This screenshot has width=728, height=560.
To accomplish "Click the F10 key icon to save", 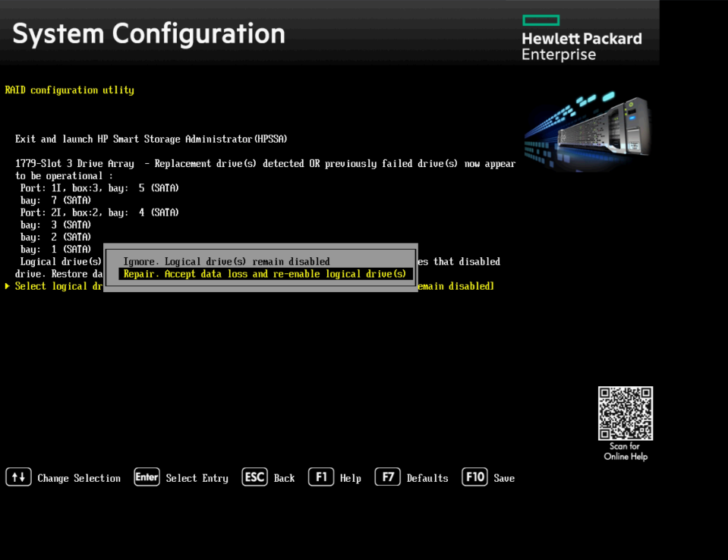I will 474,477.
